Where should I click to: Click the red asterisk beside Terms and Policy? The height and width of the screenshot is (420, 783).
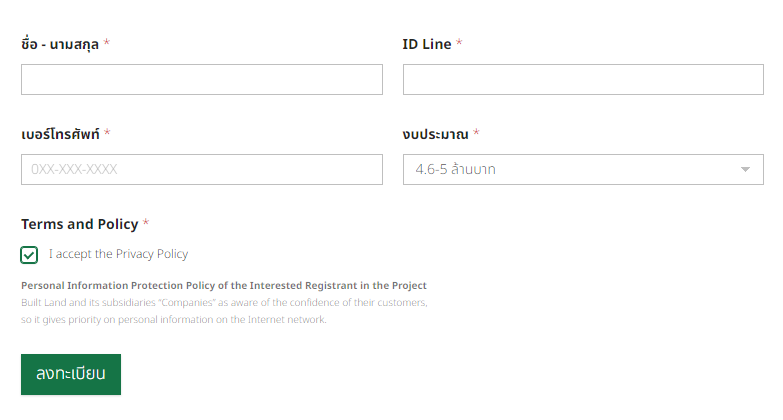[146, 222]
